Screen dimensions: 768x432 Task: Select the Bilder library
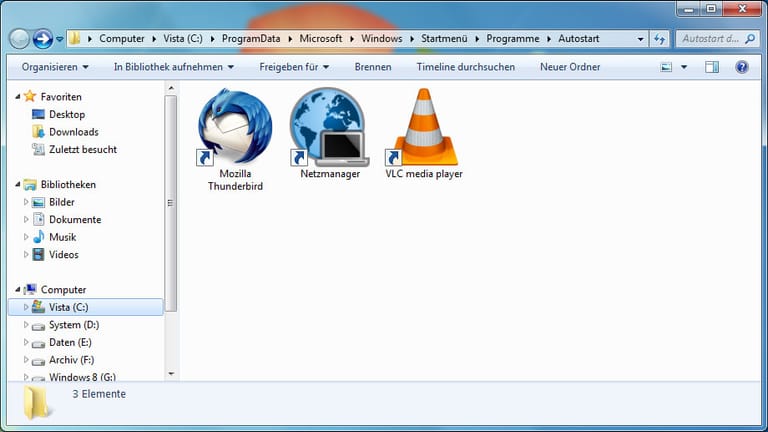[62, 202]
